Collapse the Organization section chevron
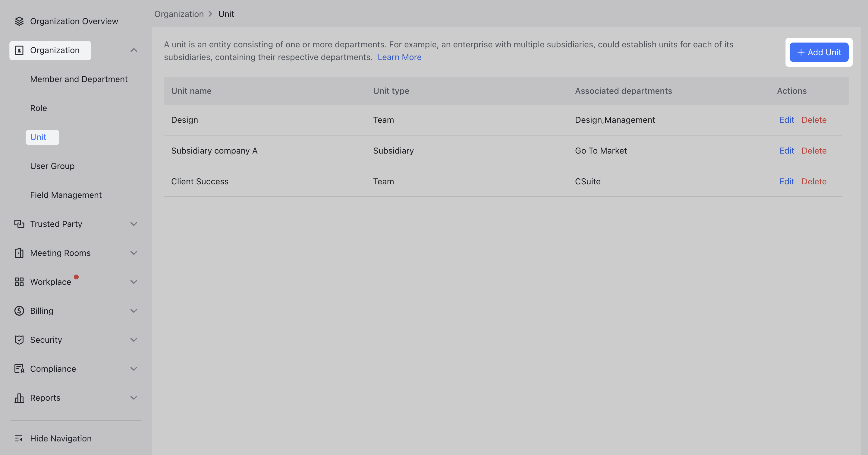Image resolution: width=868 pixels, height=455 pixels. click(134, 50)
